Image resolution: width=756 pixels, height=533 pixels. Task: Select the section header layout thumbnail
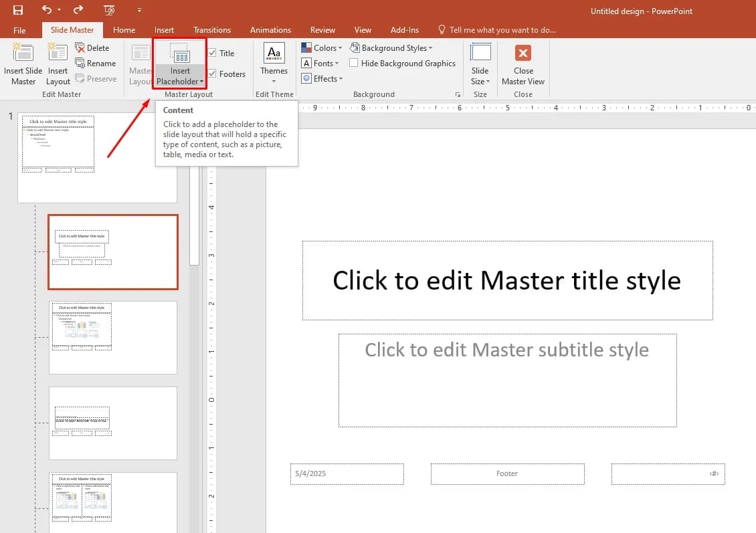coord(113,423)
